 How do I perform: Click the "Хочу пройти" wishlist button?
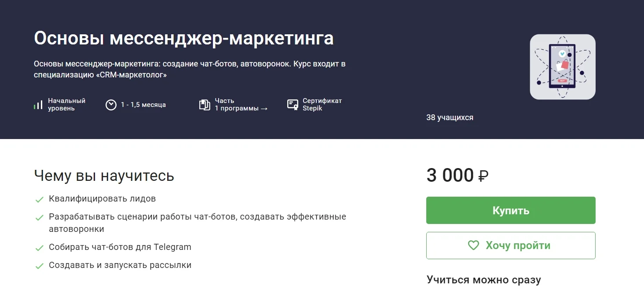tap(510, 246)
